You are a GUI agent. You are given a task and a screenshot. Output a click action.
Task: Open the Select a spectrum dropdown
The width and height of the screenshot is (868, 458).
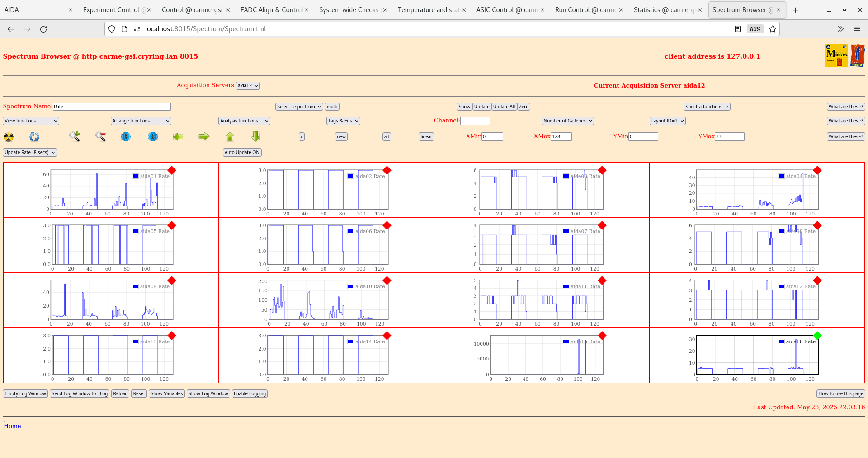(x=299, y=107)
